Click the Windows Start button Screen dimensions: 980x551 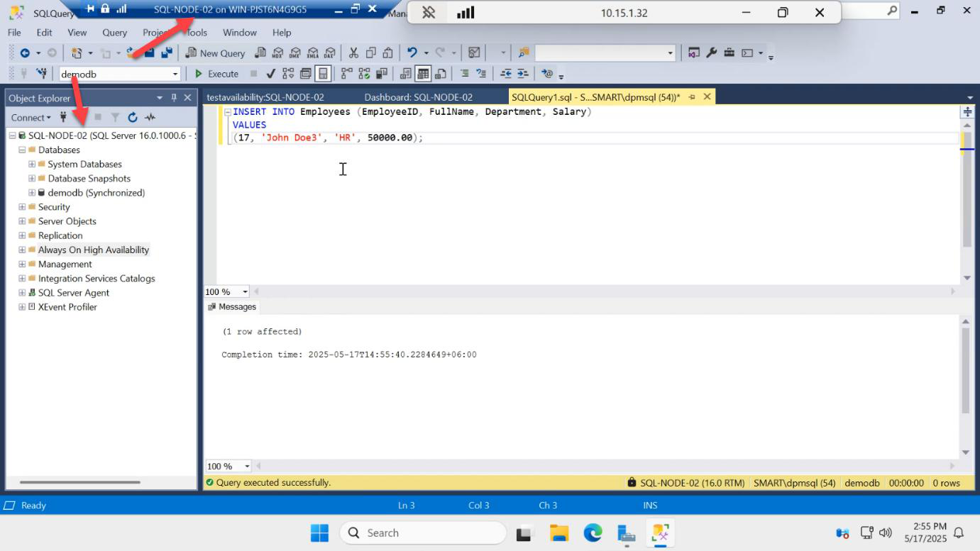click(x=319, y=533)
